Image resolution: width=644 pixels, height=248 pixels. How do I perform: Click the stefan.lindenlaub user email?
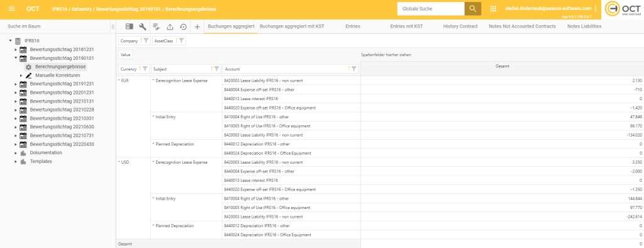[548, 8]
